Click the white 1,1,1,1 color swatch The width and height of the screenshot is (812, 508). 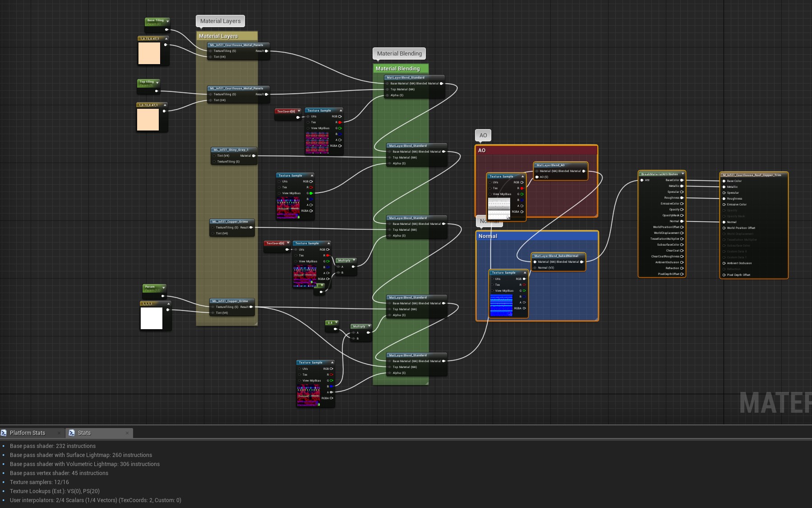152,318
